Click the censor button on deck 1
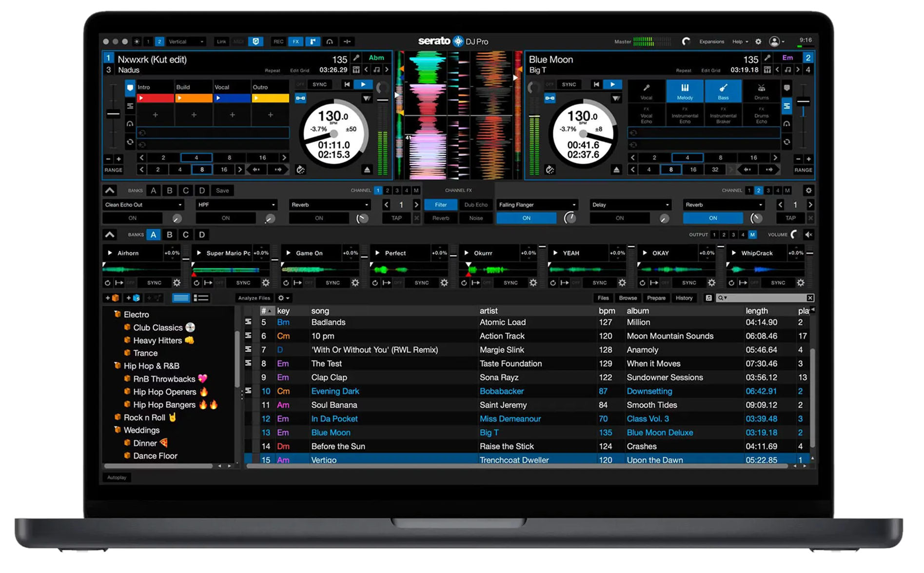The image size is (924, 573). point(300,170)
